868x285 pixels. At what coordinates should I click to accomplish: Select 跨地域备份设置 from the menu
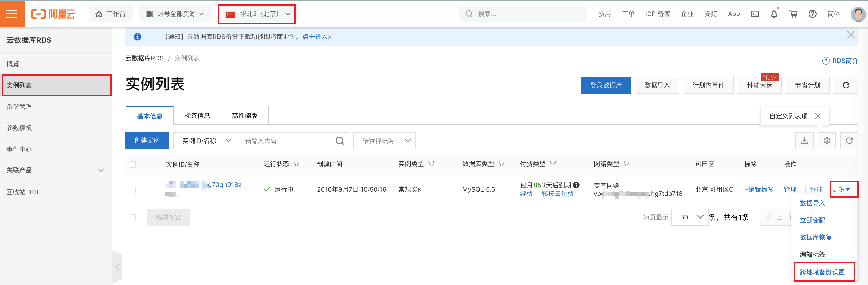(x=822, y=272)
